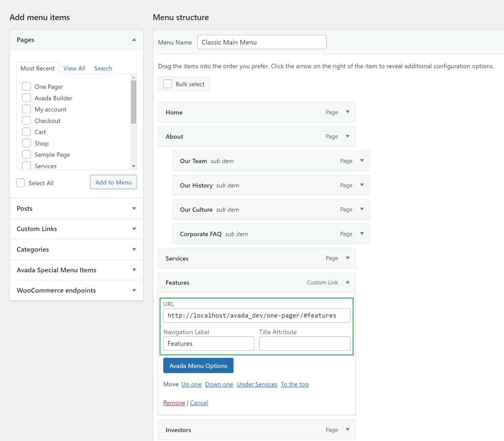This screenshot has height=441, width=504.
Task: Open the Search tab in Pages
Action: click(103, 68)
